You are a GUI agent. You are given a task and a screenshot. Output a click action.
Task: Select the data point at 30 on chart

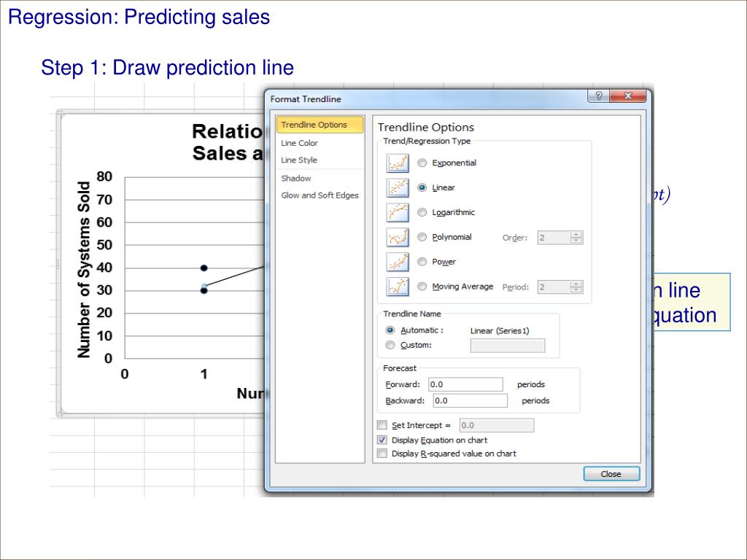[x=204, y=290]
